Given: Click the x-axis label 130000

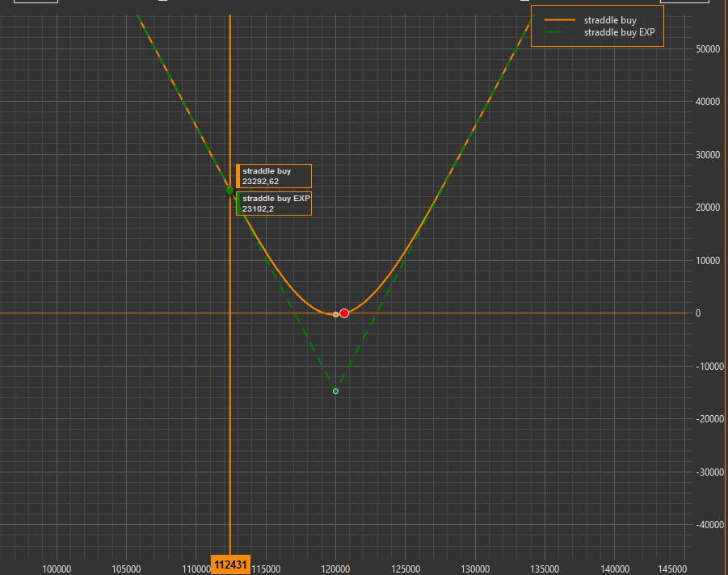Looking at the screenshot, I should [x=475, y=569].
